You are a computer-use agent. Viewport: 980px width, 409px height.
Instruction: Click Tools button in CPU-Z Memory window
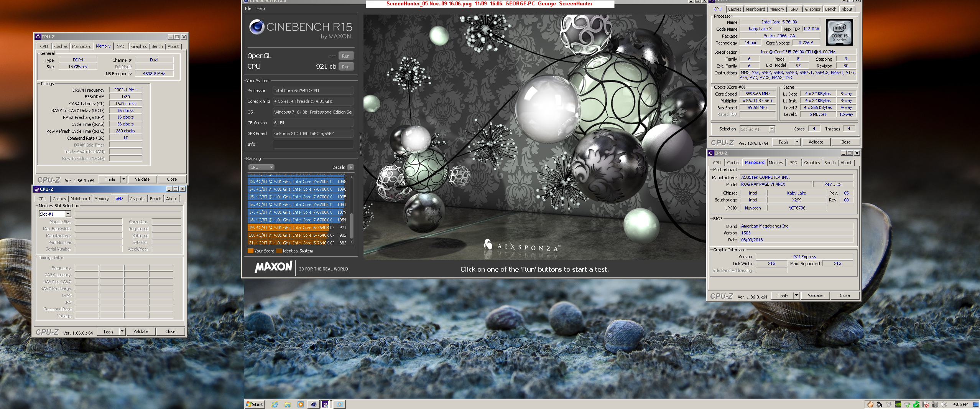[x=110, y=179]
